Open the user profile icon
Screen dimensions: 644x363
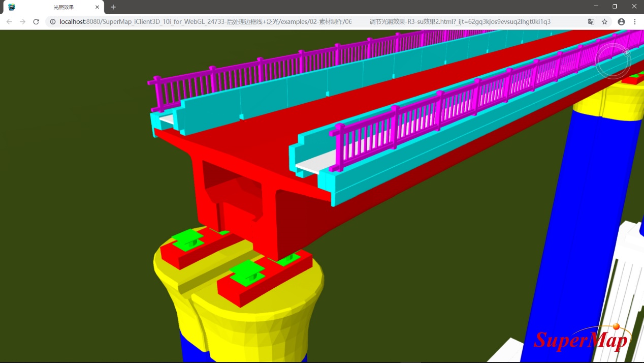point(621,22)
